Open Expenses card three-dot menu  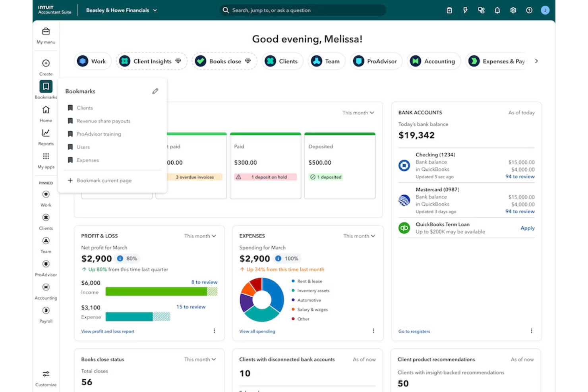(x=373, y=331)
